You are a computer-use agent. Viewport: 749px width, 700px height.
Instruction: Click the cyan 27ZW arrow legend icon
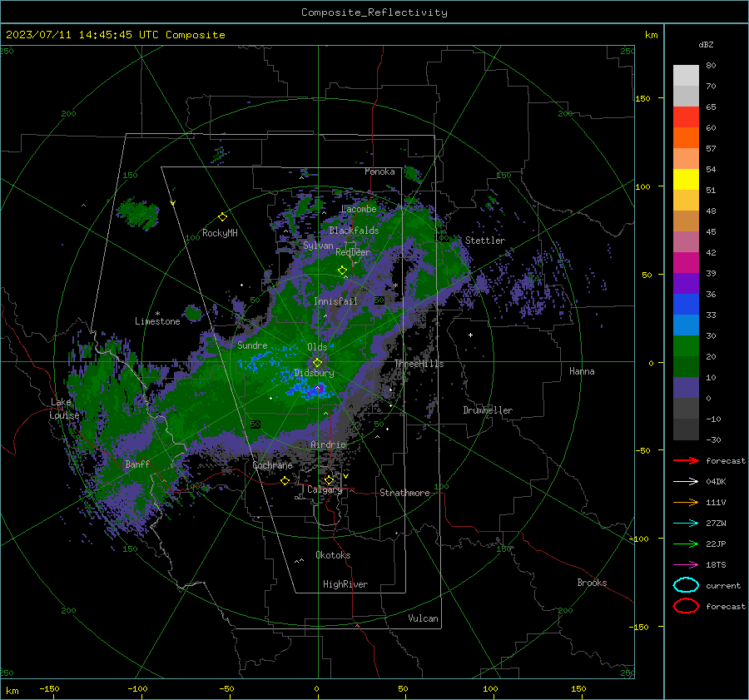686,524
